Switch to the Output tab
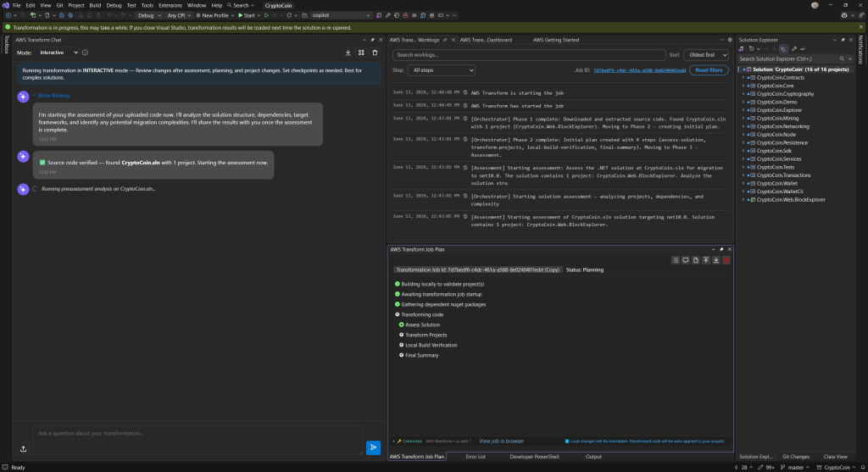868x472 pixels. pyautogui.click(x=593, y=457)
